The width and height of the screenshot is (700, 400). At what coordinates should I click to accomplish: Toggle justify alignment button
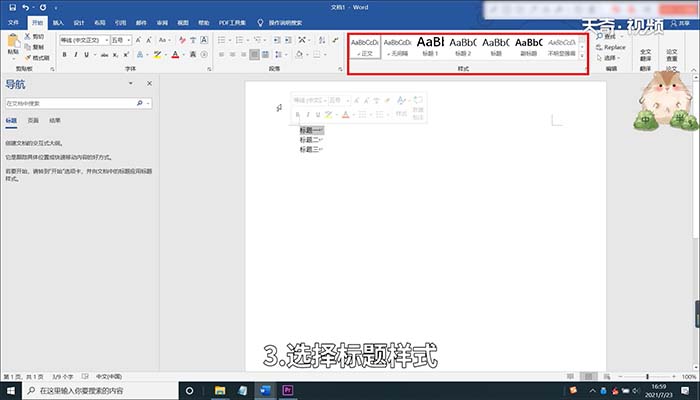click(x=254, y=54)
